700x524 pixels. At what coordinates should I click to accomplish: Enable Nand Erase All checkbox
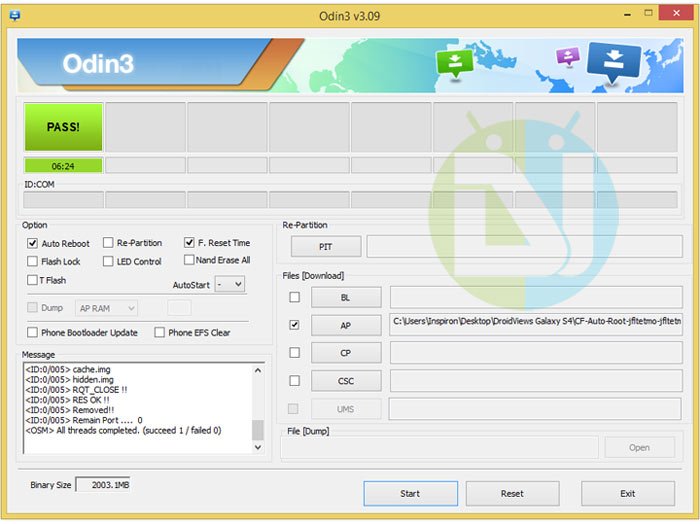pos(189,260)
